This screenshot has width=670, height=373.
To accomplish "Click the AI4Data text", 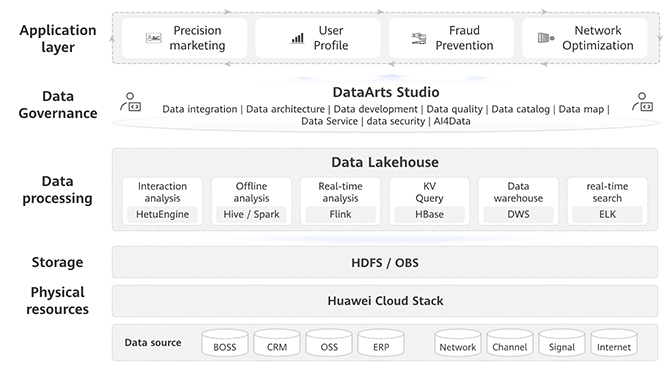I will tap(452, 121).
